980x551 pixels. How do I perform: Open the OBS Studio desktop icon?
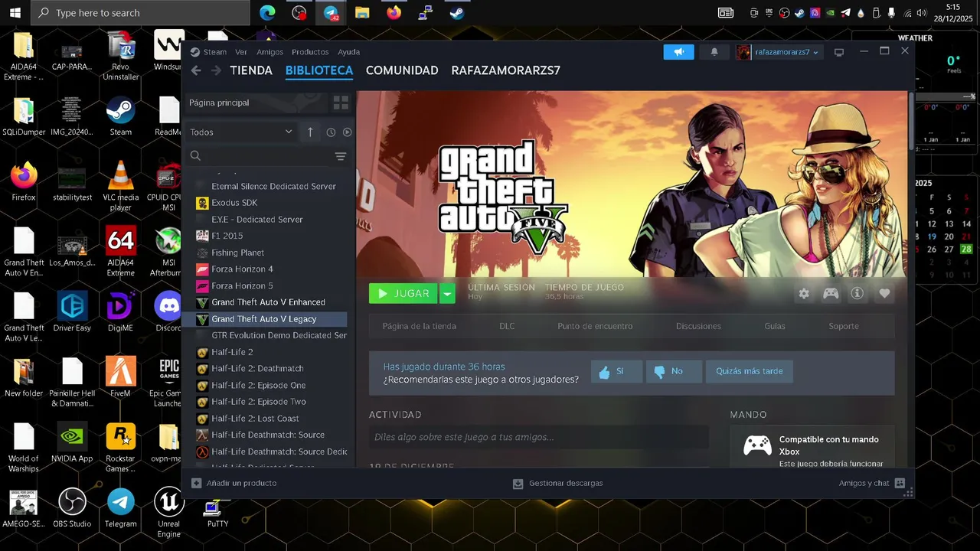[x=73, y=508]
